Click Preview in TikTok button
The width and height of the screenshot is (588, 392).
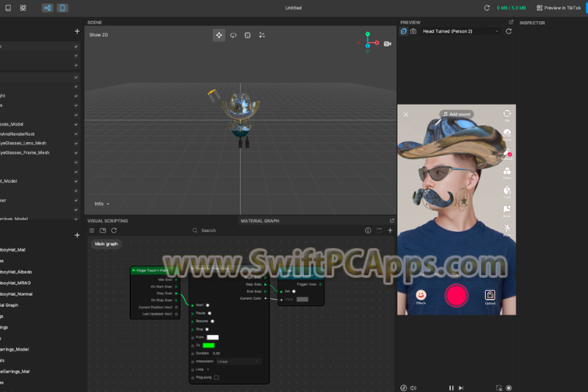(559, 8)
